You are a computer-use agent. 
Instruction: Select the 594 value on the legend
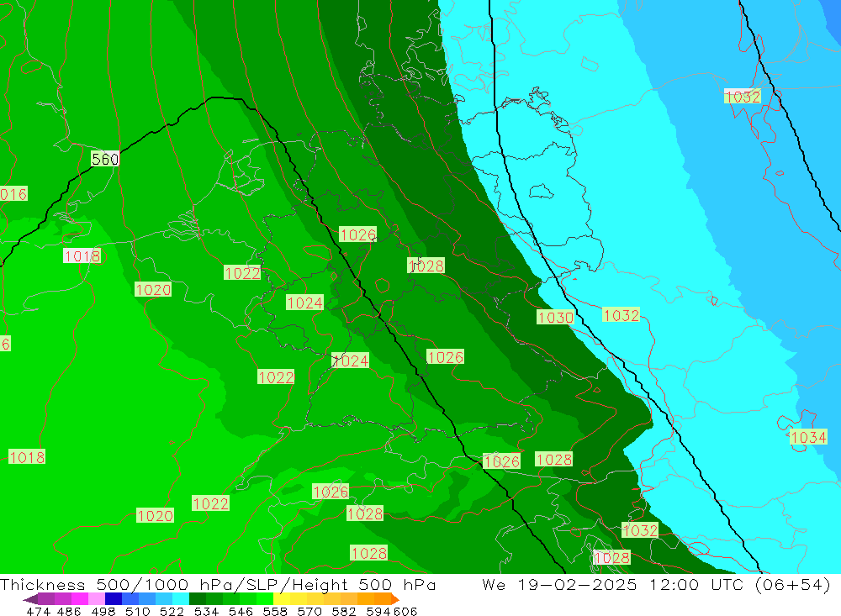(x=378, y=611)
